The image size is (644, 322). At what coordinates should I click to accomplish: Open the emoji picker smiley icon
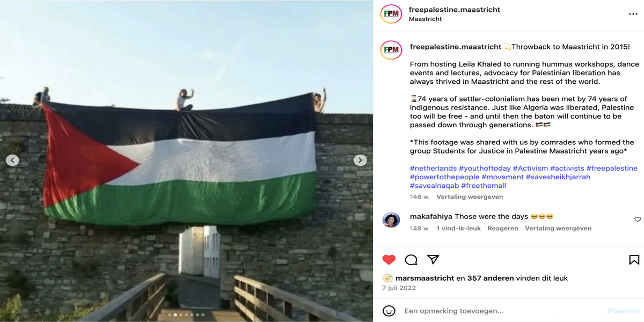pos(389,311)
